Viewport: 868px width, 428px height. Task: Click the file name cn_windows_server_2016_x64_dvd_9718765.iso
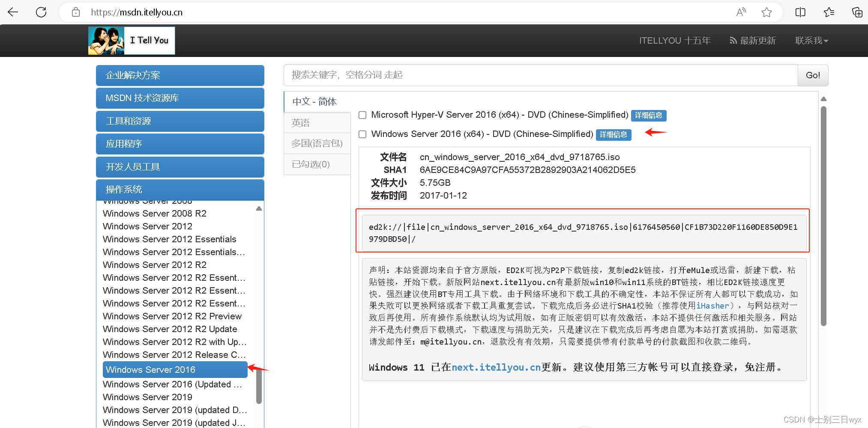pyautogui.click(x=520, y=157)
